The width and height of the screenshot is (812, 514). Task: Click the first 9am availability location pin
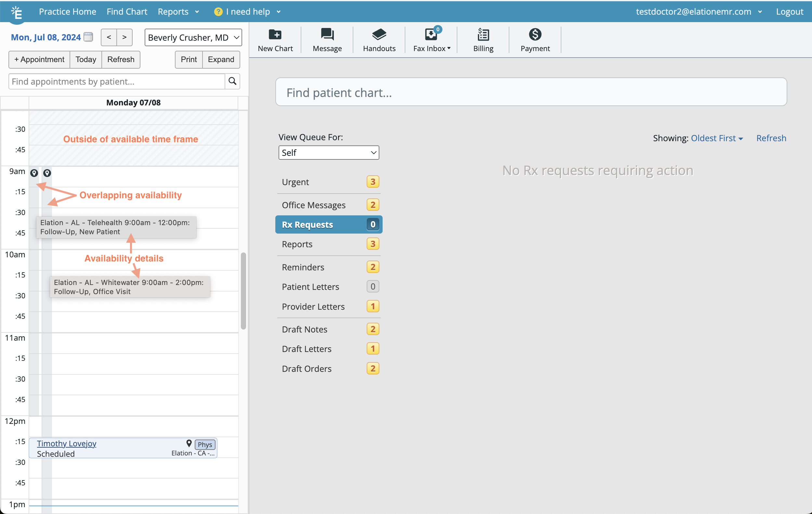pyautogui.click(x=34, y=173)
